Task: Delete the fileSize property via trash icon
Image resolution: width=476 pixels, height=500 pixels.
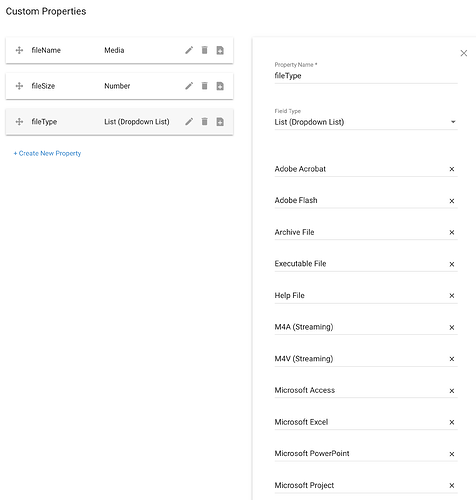Action: click(204, 86)
